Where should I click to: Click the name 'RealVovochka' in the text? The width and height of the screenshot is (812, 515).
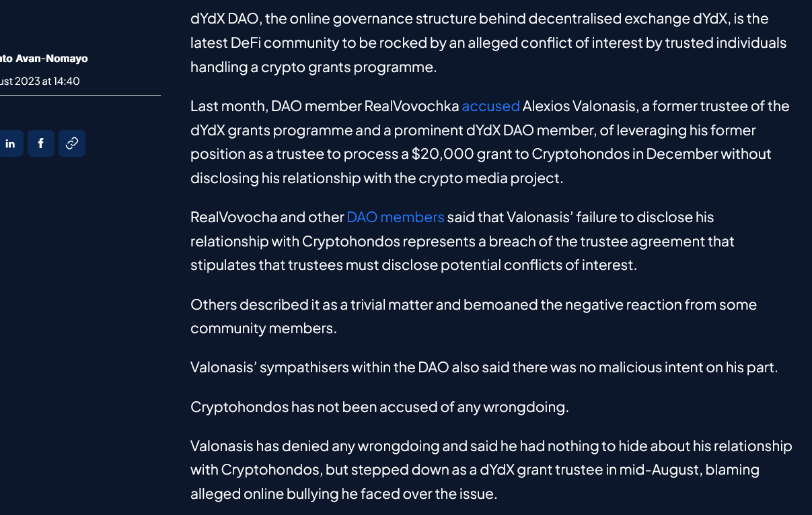[412, 106]
